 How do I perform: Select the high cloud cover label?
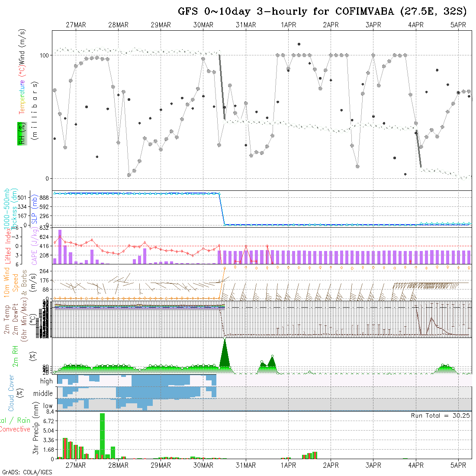tap(46, 381)
